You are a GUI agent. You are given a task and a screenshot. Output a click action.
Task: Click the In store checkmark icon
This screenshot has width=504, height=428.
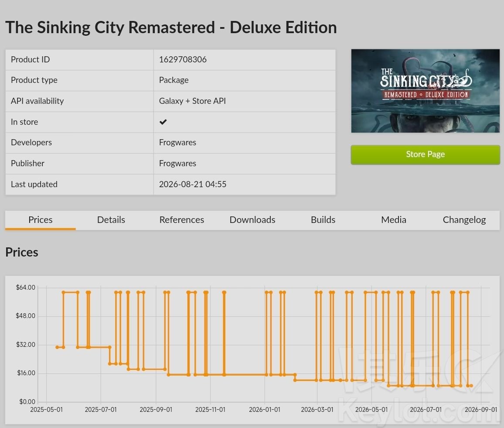click(163, 122)
